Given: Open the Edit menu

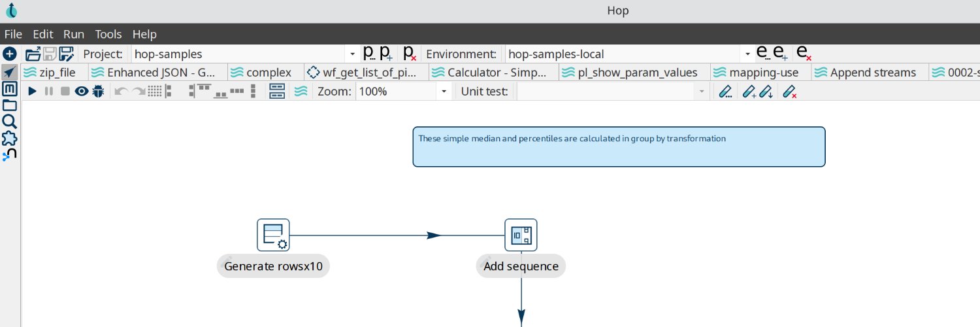Looking at the screenshot, I should point(43,34).
